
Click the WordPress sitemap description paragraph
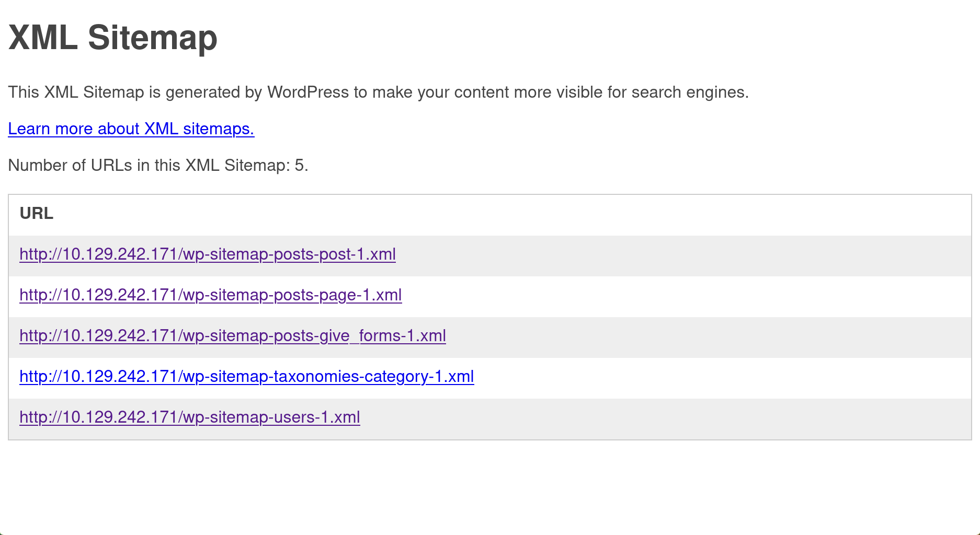pos(378,92)
